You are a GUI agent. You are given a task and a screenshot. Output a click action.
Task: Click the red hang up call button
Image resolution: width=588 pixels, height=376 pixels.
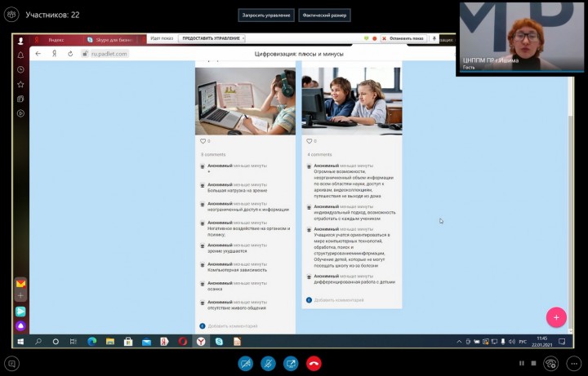(x=314, y=363)
